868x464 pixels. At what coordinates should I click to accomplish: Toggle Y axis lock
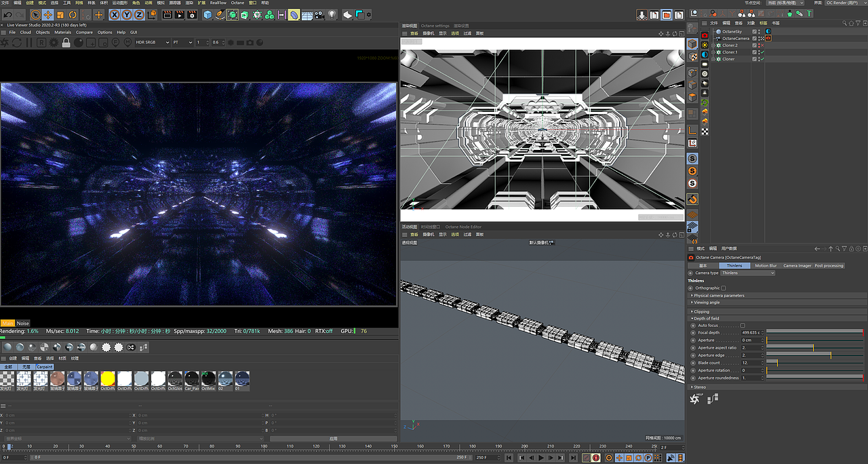pos(127,14)
